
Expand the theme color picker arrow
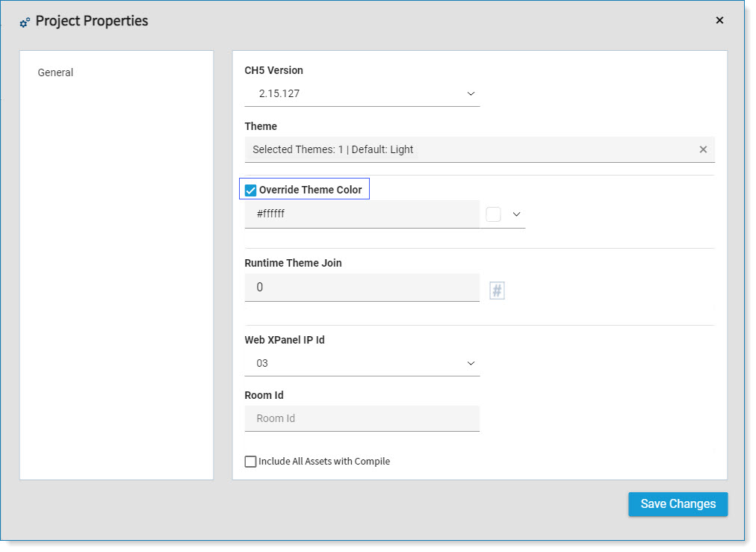[516, 214]
